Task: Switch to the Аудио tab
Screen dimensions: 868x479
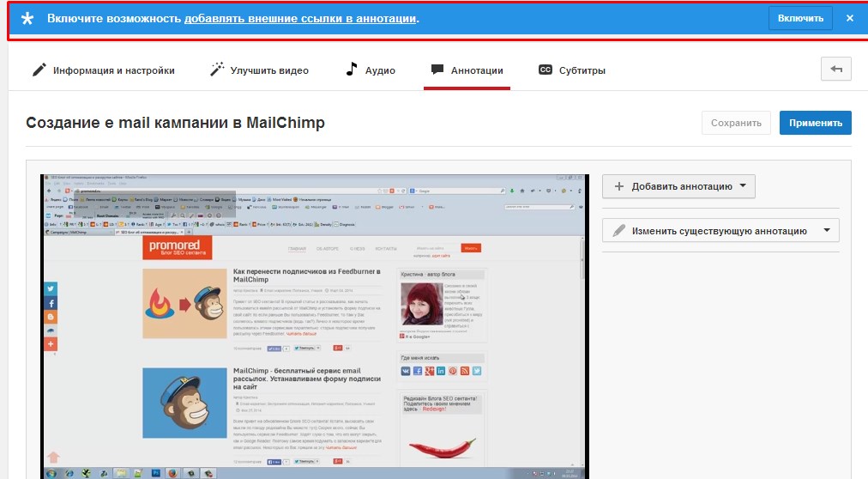Action: tap(371, 70)
